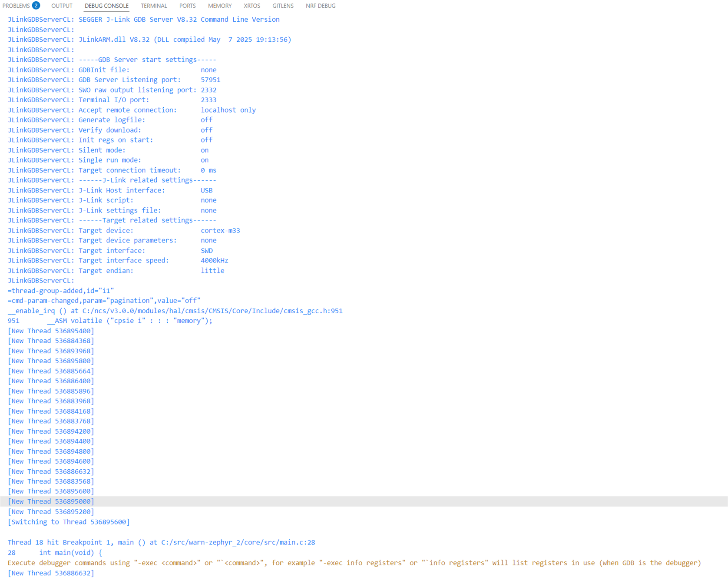Click the Single run mode line
This screenshot has width=728, height=584.
tap(108, 160)
